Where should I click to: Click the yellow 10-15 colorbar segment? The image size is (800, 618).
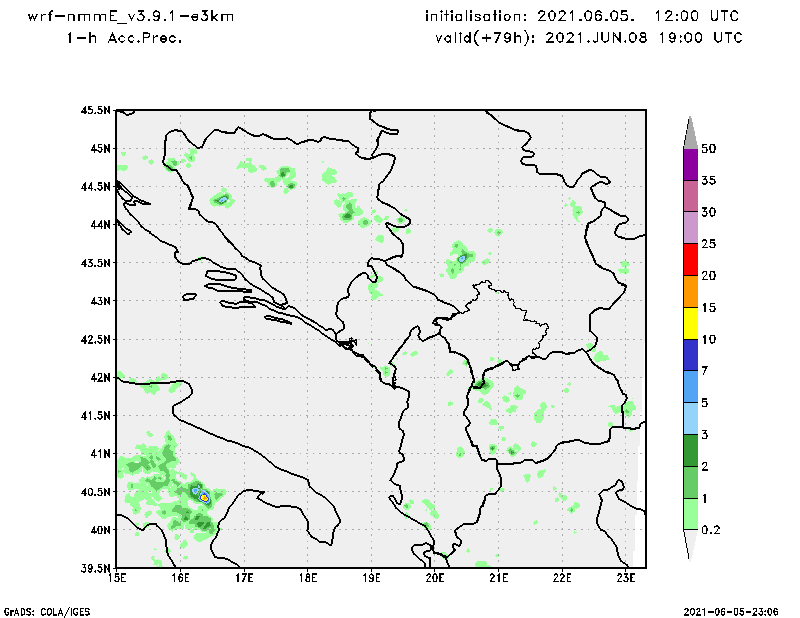click(690, 323)
